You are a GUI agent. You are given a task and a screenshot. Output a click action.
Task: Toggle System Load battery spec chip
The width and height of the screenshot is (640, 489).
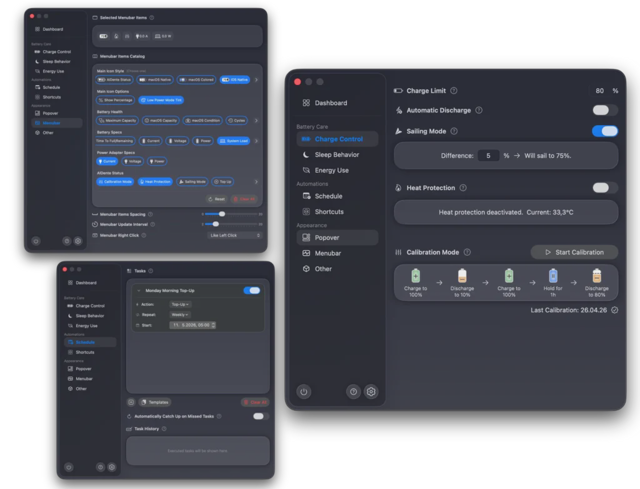point(234,141)
